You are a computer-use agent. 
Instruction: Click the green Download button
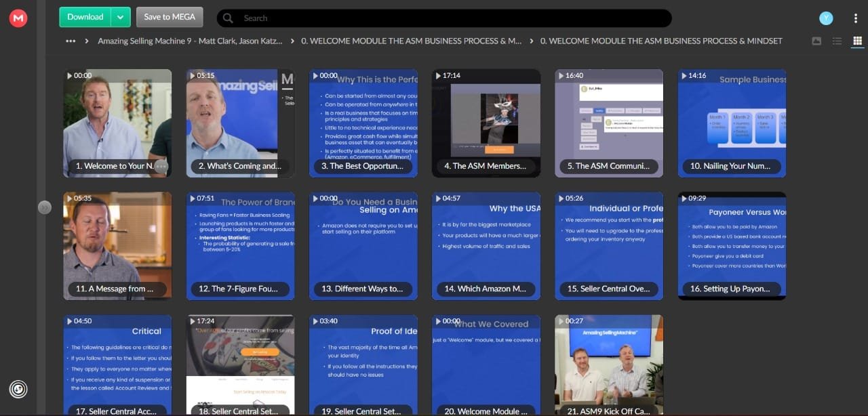pos(85,17)
